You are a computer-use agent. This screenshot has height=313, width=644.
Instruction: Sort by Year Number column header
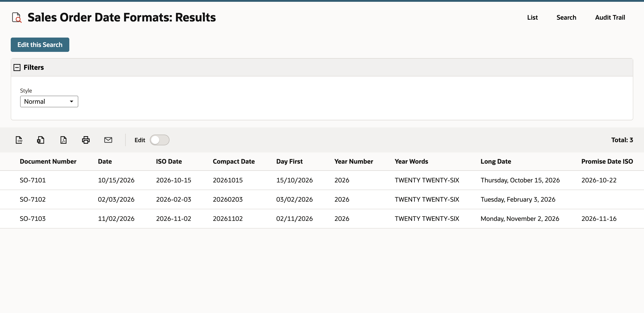tap(354, 161)
